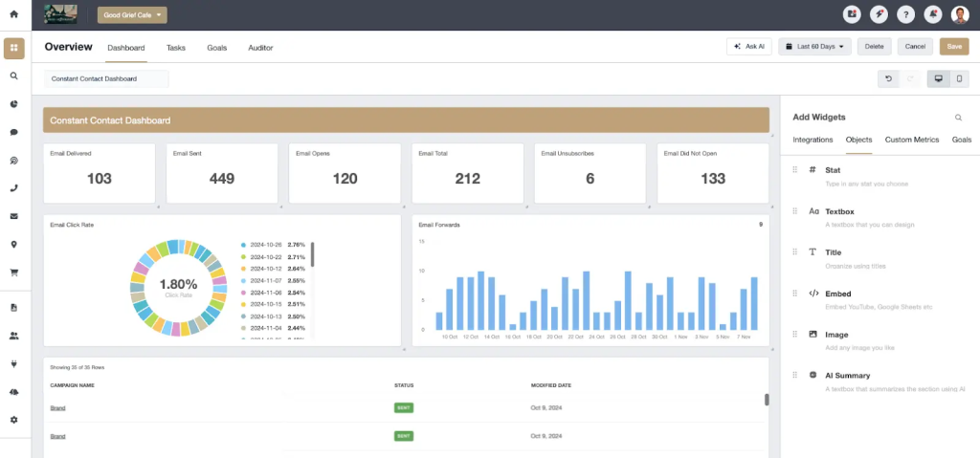Select the Embed widget
This screenshot has height=458, width=980.
(880, 300)
